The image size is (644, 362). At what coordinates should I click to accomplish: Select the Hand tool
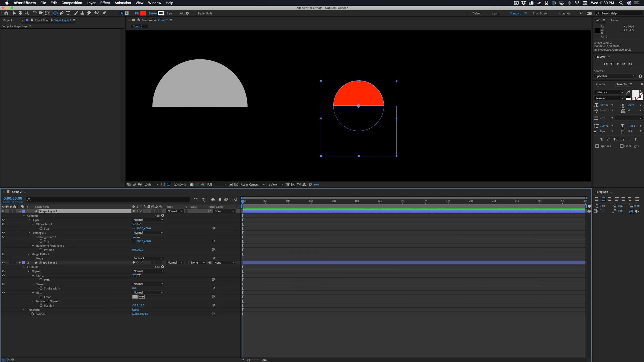(x=20, y=13)
